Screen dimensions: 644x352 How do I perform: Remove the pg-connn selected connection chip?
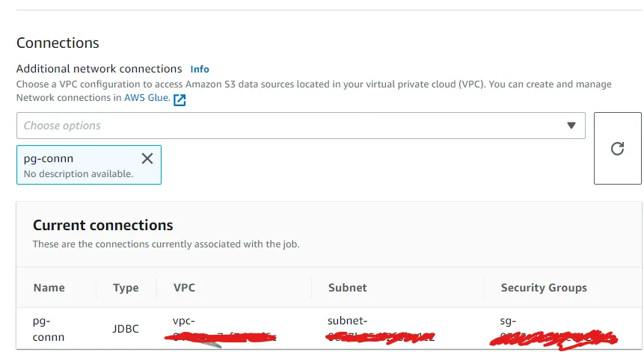[x=147, y=158]
